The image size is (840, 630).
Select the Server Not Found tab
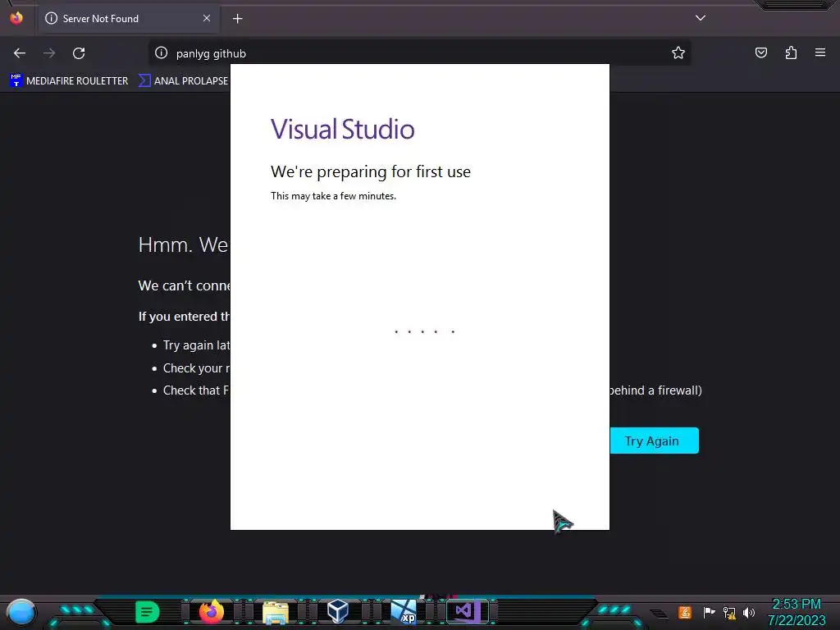pyautogui.click(x=127, y=19)
